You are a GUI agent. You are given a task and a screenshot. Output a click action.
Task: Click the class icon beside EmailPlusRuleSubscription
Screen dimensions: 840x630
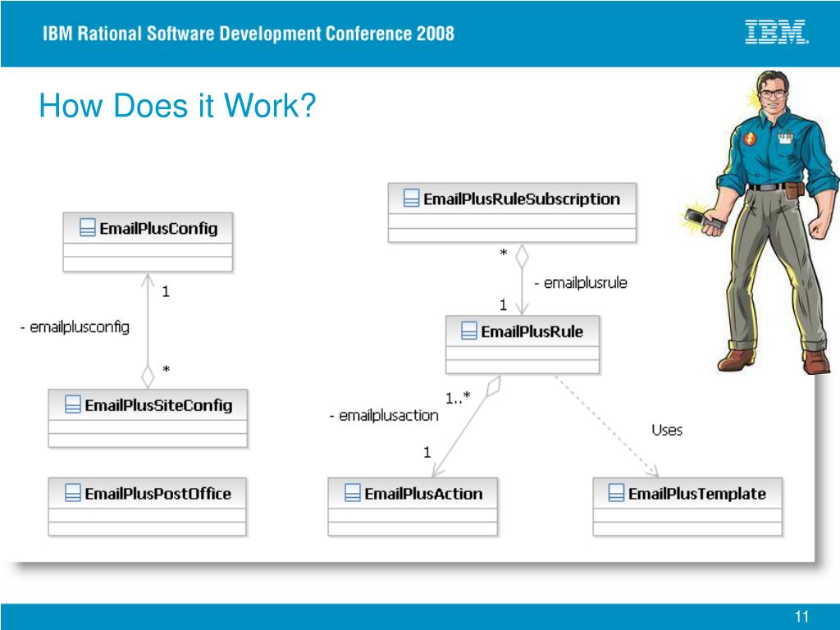[412, 199]
